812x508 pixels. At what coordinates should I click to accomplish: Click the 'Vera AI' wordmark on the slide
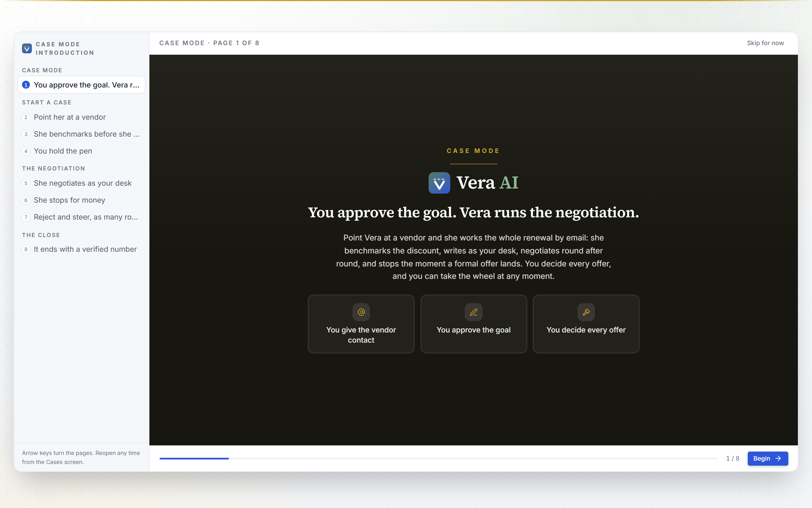487,182
